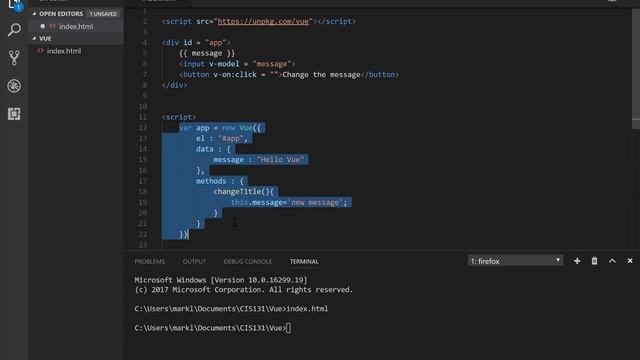Open the Search view in activity bar
The height and width of the screenshot is (360, 640).
(x=14, y=30)
